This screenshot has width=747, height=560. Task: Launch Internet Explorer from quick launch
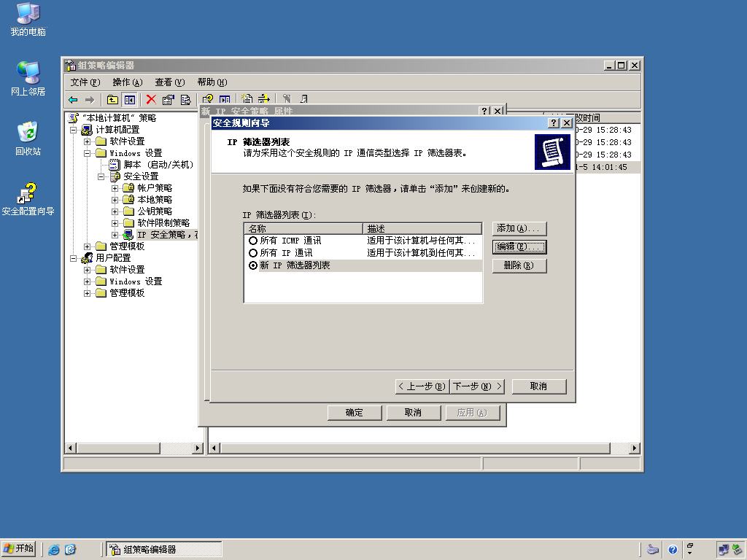[54, 550]
